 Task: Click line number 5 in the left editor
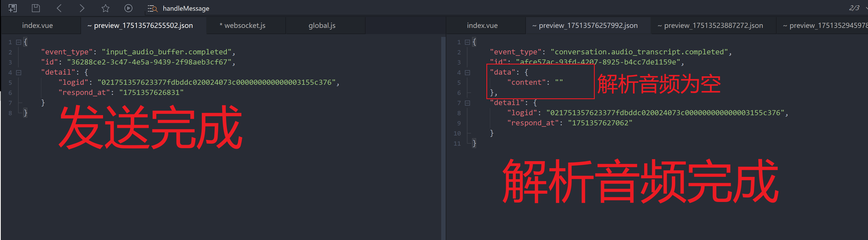(10, 83)
